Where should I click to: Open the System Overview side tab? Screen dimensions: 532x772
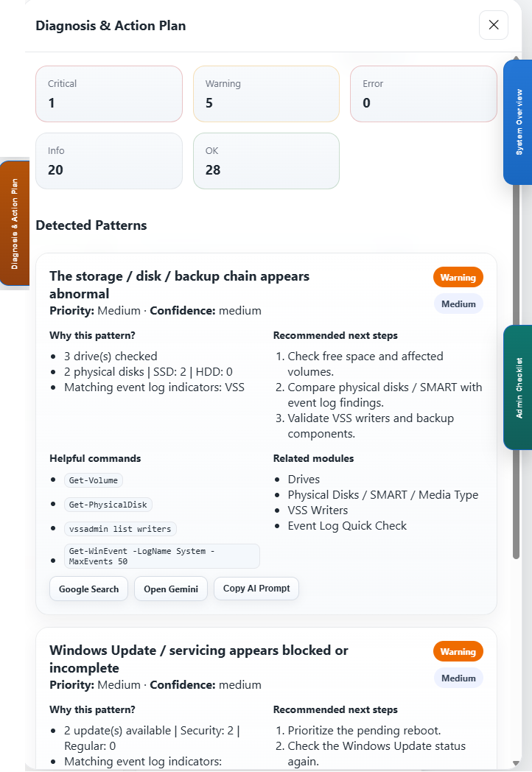(x=518, y=122)
